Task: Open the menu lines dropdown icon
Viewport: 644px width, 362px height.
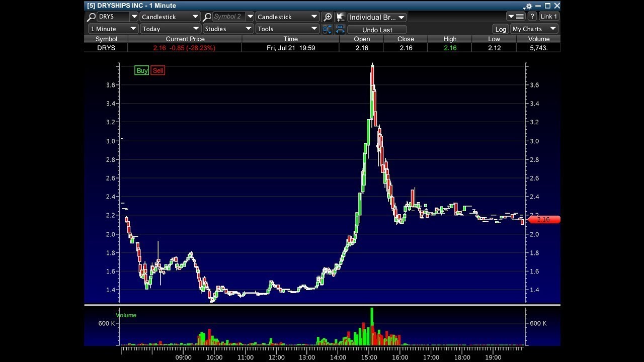Action: tap(516, 17)
